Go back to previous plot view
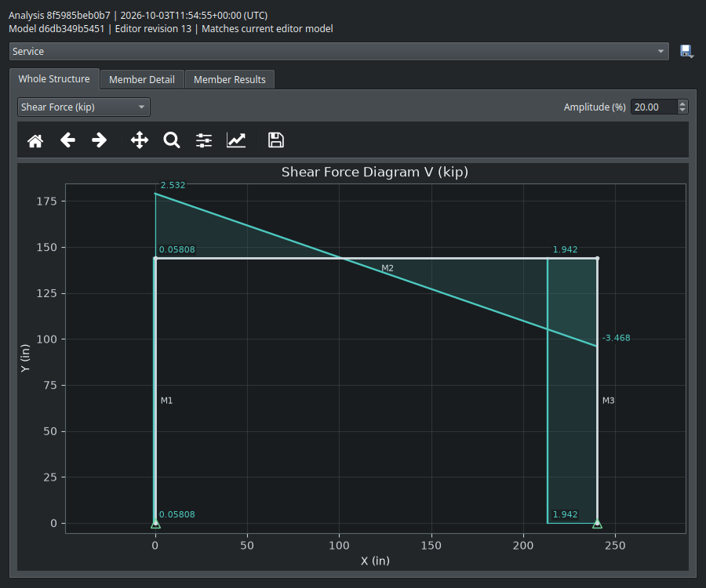706x588 pixels. point(67,140)
